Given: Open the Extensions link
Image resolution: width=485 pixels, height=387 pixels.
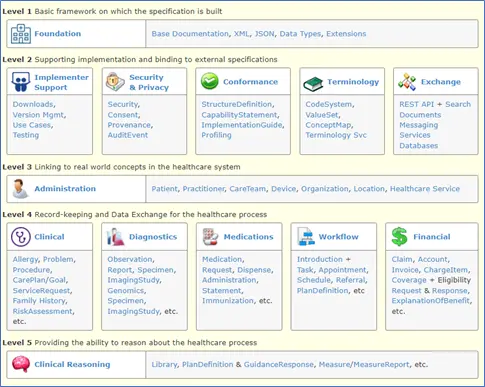Looking at the screenshot, I should 346,34.
